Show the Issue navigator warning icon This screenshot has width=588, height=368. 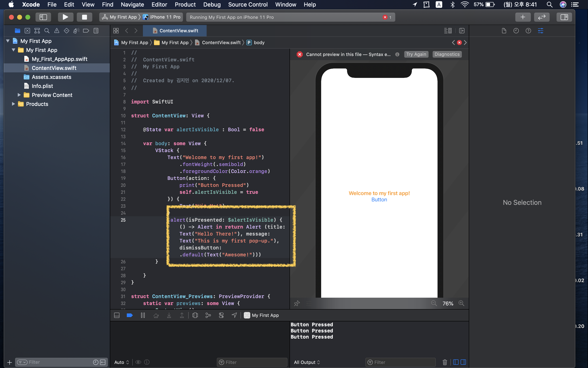pos(57,31)
